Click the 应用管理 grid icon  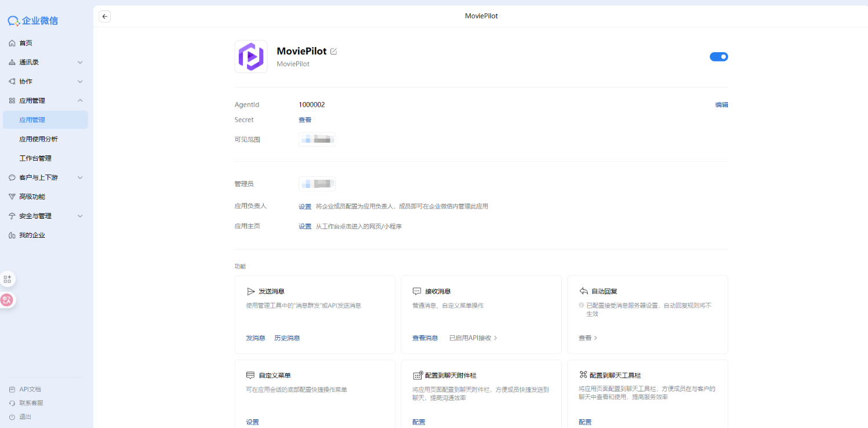coord(12,100)
